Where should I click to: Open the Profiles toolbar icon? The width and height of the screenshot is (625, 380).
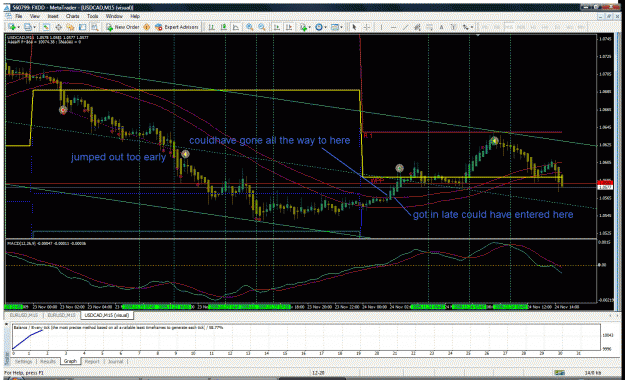pyautogui.click(x=28, y=27)
